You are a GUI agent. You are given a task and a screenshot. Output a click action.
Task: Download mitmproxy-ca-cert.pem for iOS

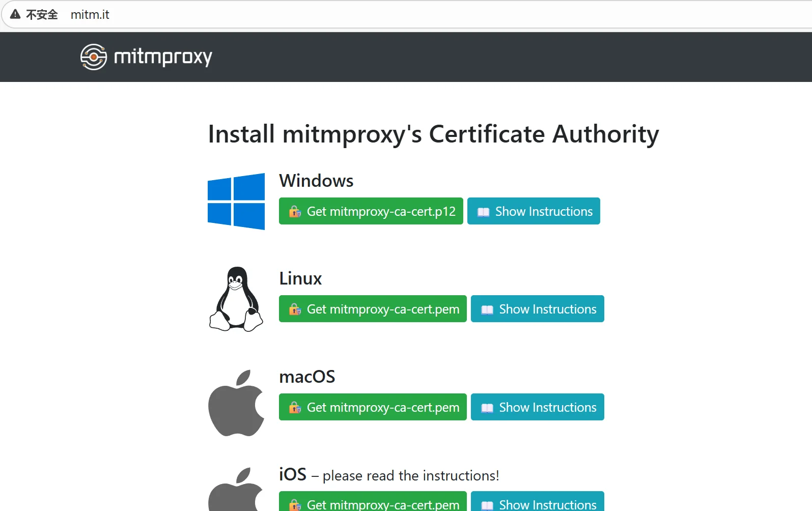(x=373, y=501)
